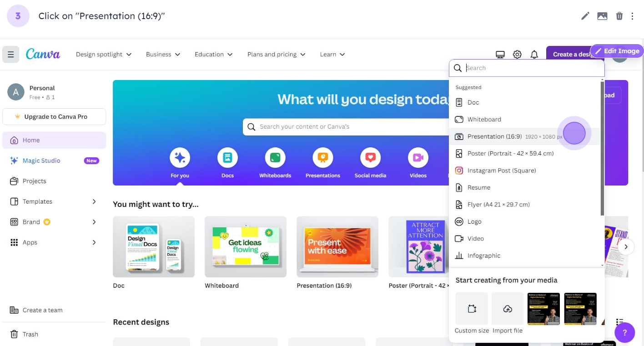This screenshot has width=644, height=346.
Task: Expand the Design spotlight menu
Action: (104, 55)
